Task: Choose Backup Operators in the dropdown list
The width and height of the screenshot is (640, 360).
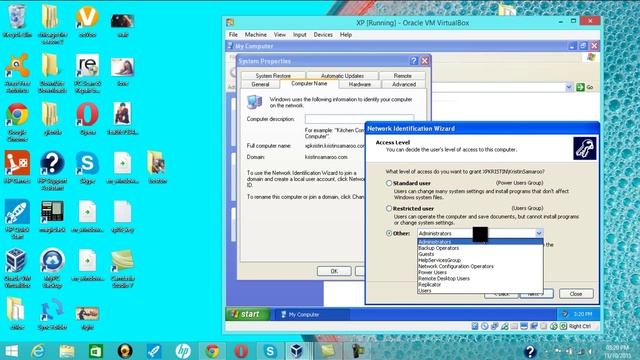Action: point(480,248)
